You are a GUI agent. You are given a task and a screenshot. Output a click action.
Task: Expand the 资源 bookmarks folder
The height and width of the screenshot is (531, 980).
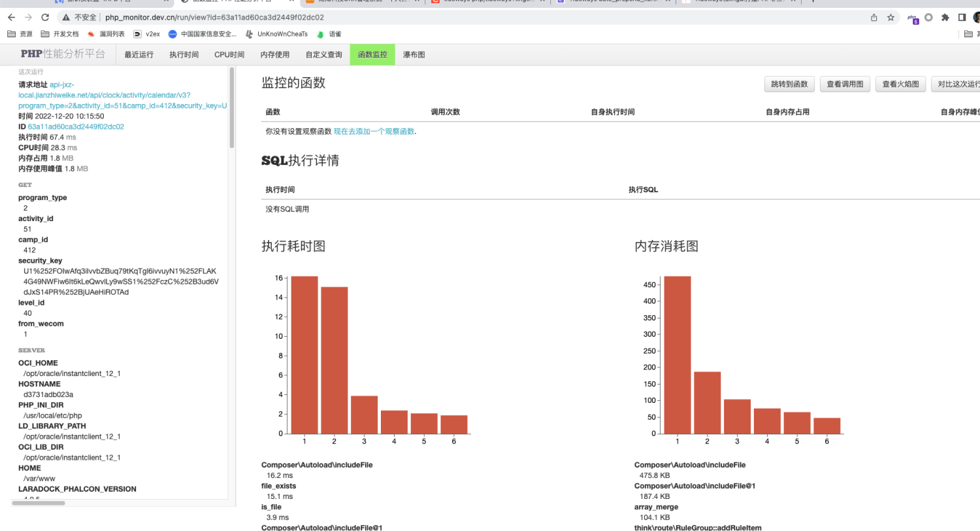pyautogui.click(x=20, y=34)
